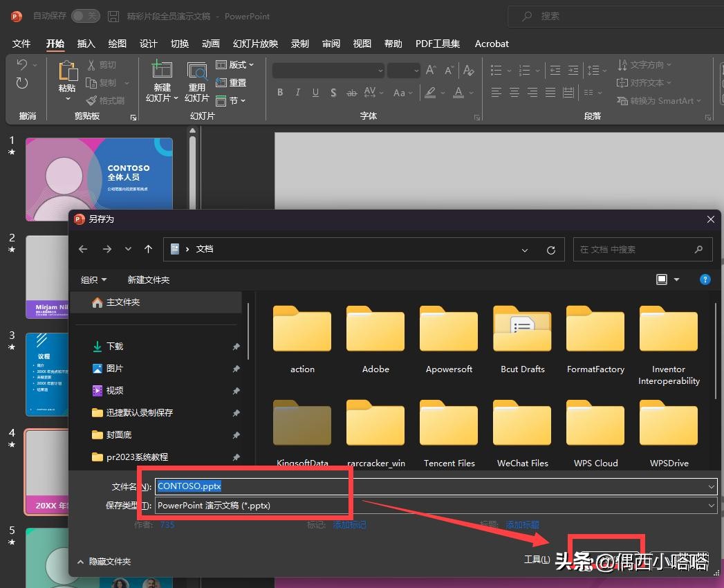This screenshot has width=724, height=588.
Task: Expand the save type dropdown list
Action: pyautogui.click(x=711, y=506)
